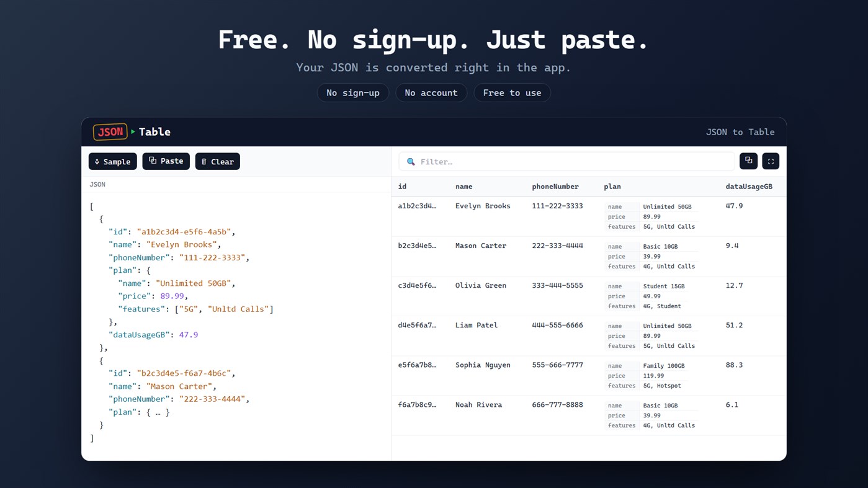Image resolution: width=868 pixels, height=488 pixels.
Task: Click the red JSON logo badge
Action: (110, 131)
